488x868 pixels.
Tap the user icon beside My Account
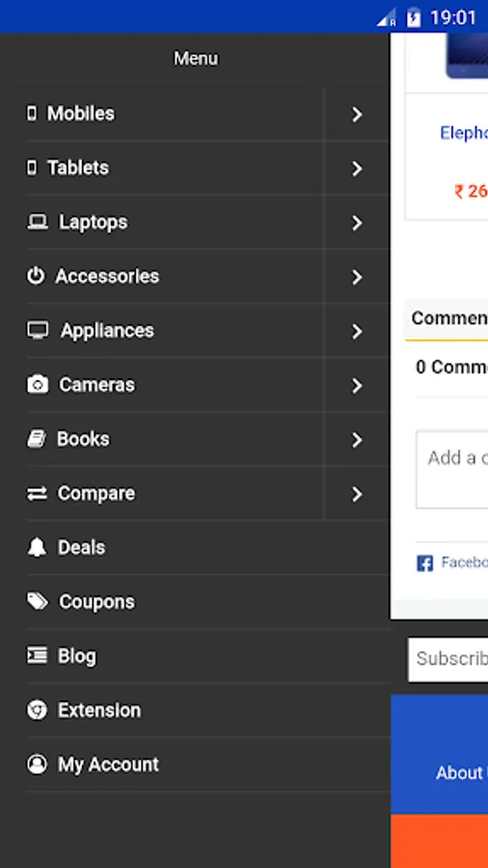(x=37, y=764)
